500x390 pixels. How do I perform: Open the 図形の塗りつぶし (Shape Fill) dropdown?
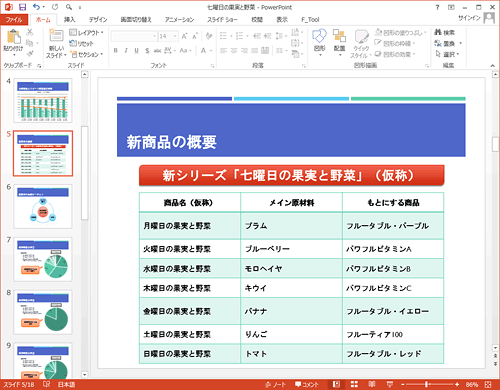click(x=401, y=33)
